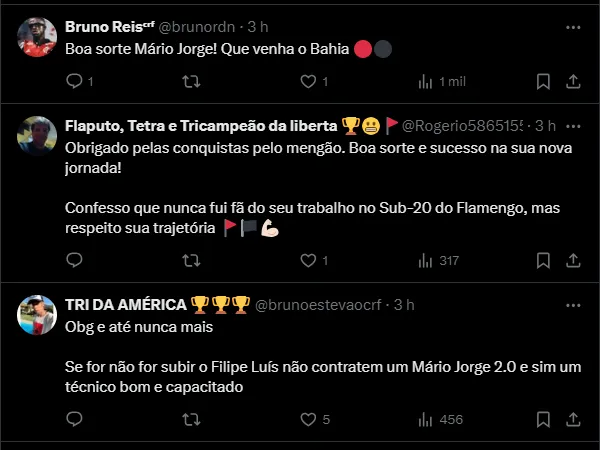Image resolution: width=600 pixels, height=450 pixels.
Task: Share Bruno Reis's tweet
Action: click(x=574, y=82)
